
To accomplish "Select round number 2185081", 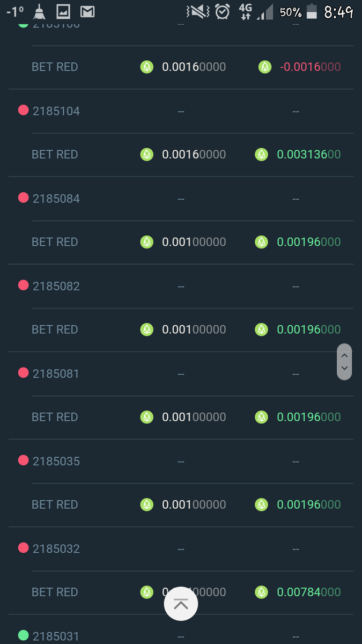I will 56,374.
